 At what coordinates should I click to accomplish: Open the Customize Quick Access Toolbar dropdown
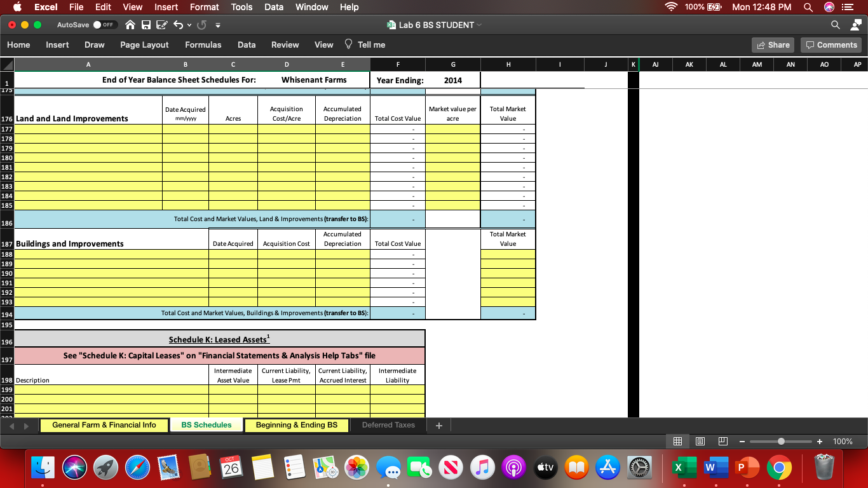[x=218, y=25]
